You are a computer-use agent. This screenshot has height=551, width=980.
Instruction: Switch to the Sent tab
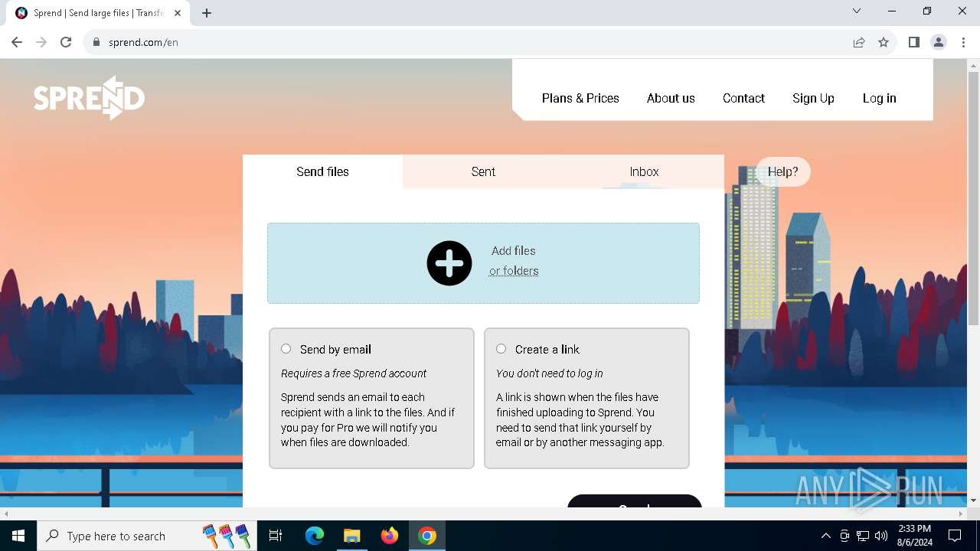point(483,171)
